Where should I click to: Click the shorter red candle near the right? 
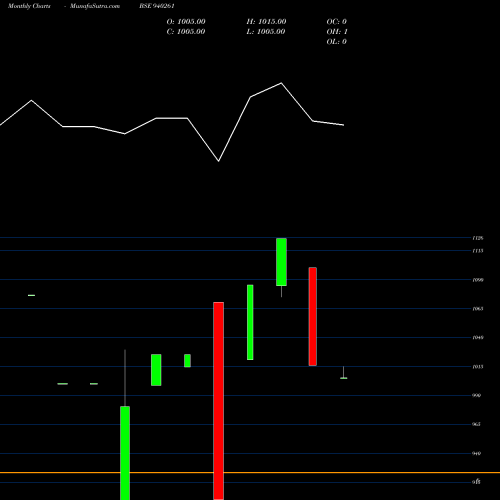[x=313, y=316]
